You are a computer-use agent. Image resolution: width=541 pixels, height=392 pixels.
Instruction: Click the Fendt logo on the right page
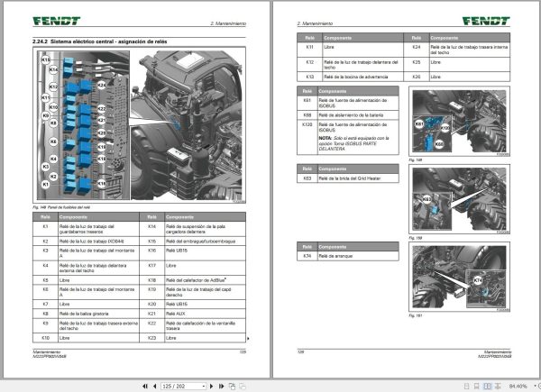click(x=486, y=21)
